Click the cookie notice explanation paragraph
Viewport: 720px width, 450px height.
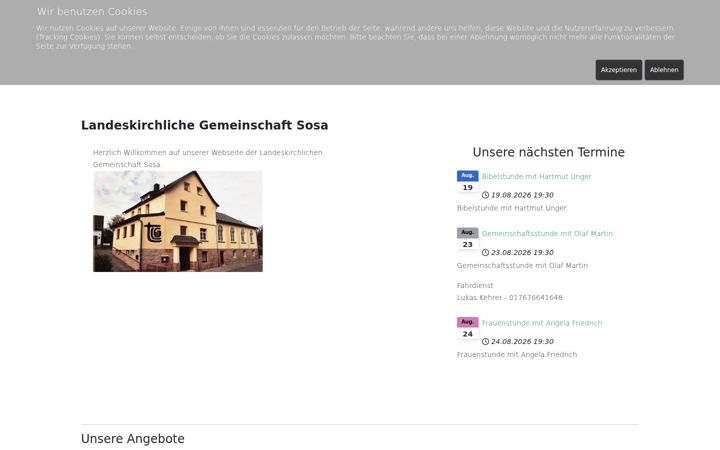pyautogui.click(x=355, y=37)
